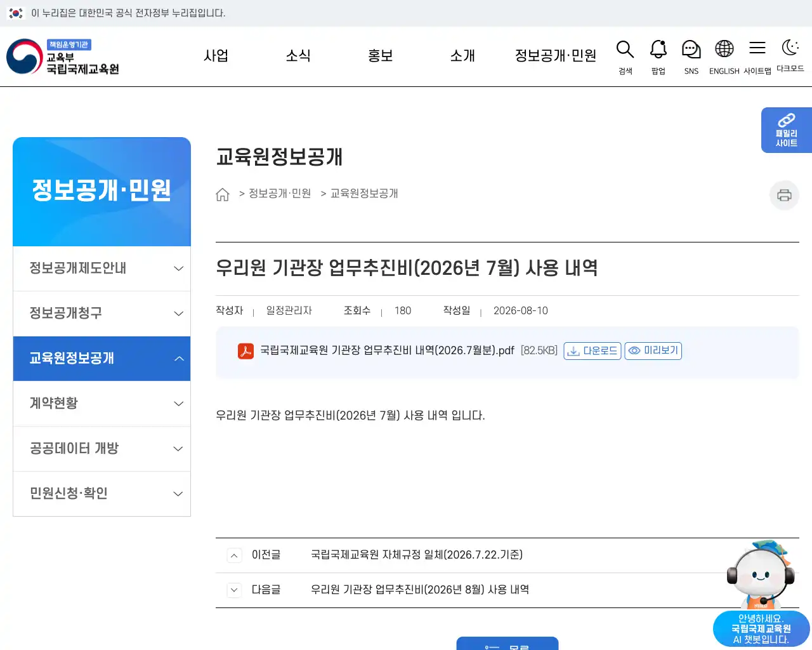Click the post title 우리원 기관장 업무추진비(2026년 7월) 사용 내역
The image size is (812, 650).
click(407, 268)
